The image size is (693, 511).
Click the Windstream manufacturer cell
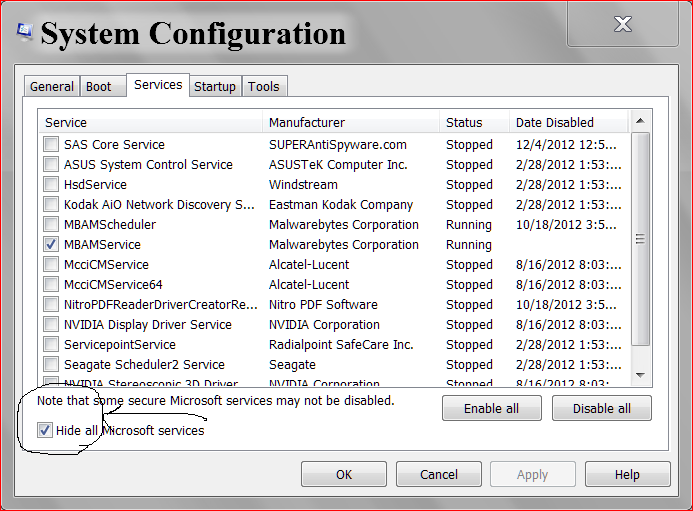303,184
